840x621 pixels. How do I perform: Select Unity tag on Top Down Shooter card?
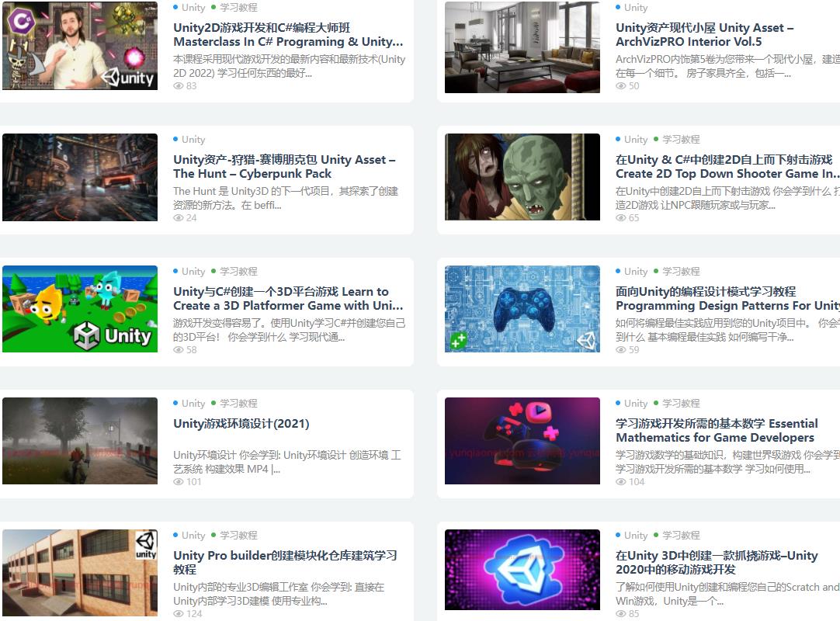[x=635, y=139]
